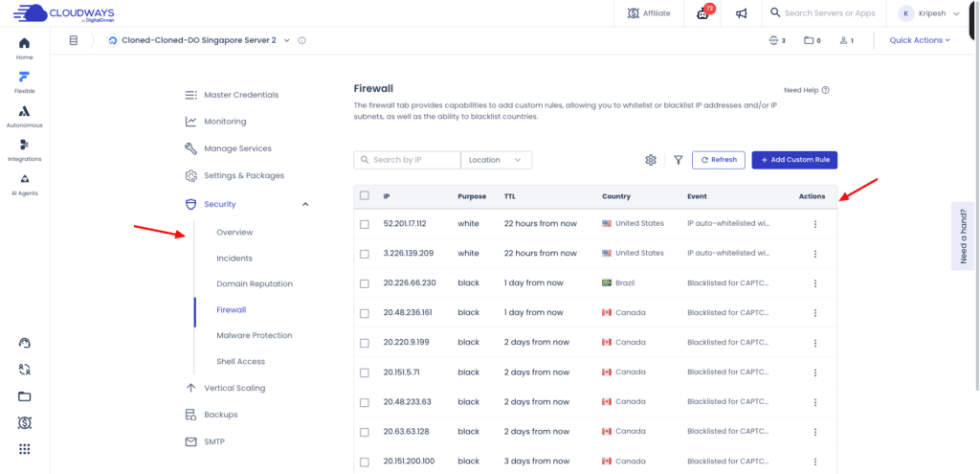Screen dimensions: 980x474
Task: Open the filter funnel icon
Action: pyautogui.click(x=679, y=160)
